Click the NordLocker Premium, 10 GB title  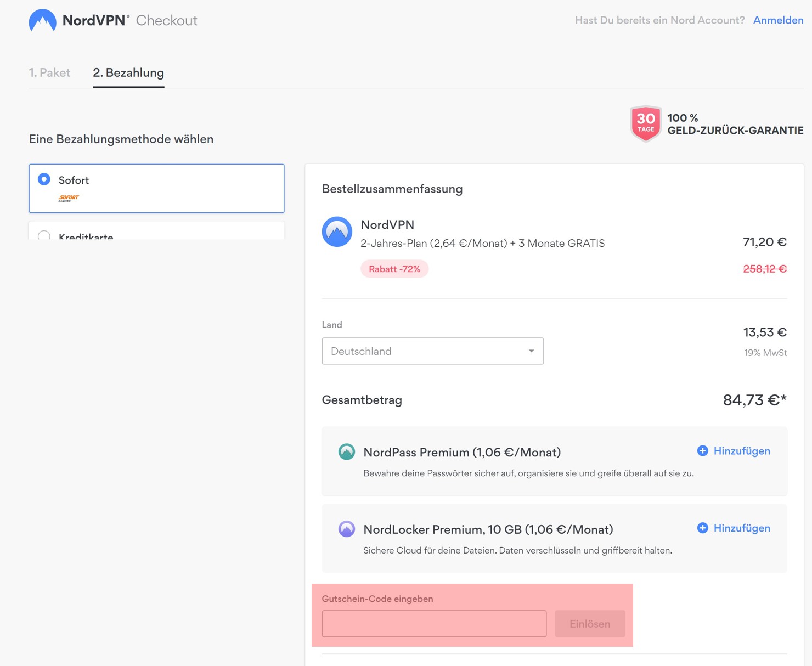488,529
